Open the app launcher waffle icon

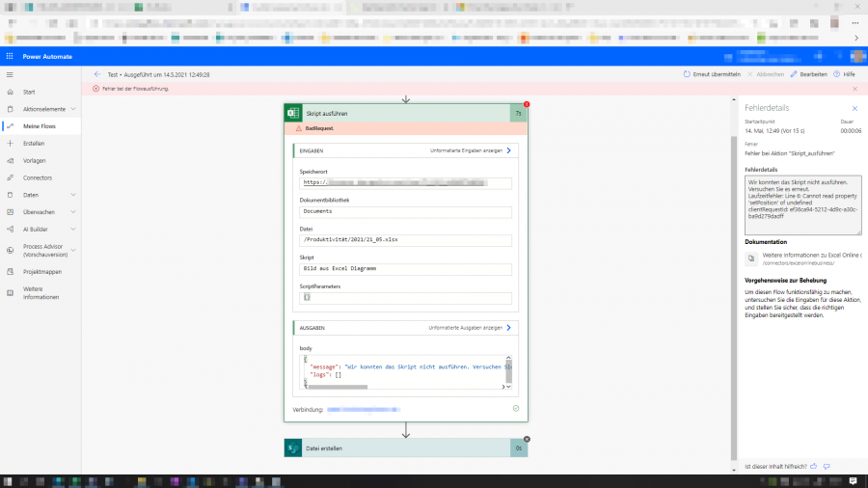(x=10, y=57)
